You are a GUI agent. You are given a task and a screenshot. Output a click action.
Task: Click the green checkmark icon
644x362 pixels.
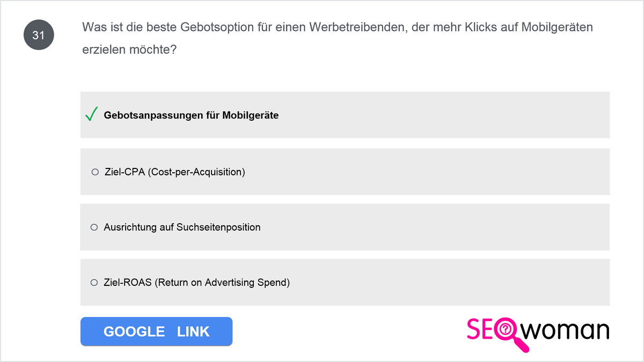(x=91, y=114)
